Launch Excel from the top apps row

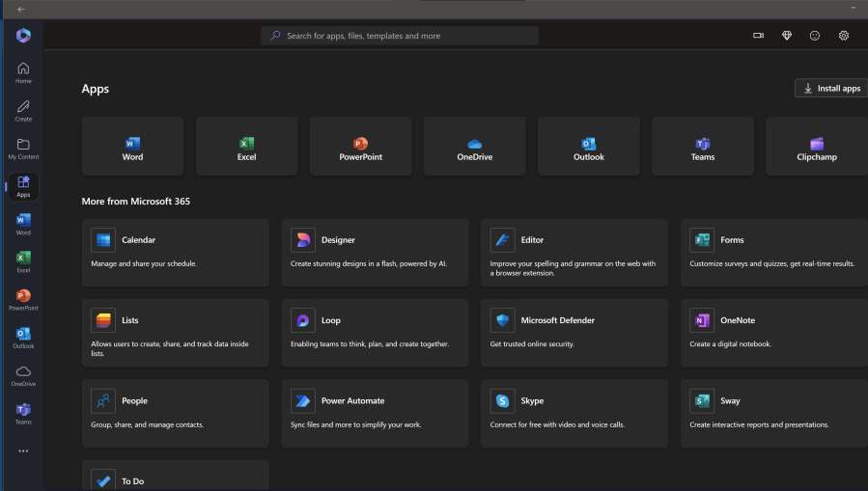246,147
